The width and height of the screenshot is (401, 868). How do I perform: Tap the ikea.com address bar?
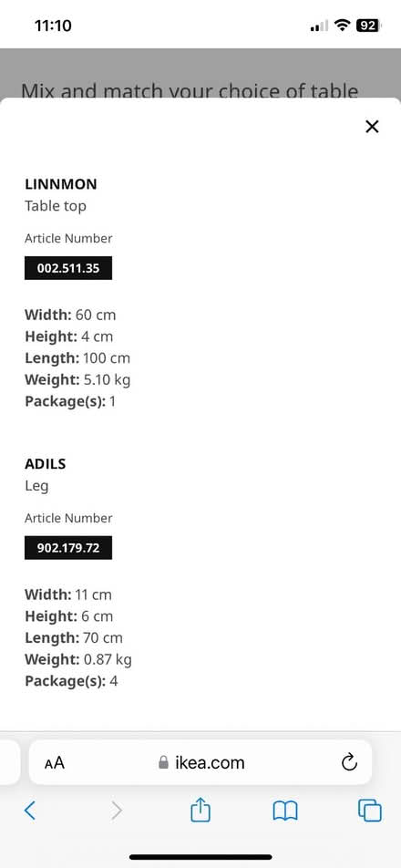pyautogui.click(x=200, y=762)
